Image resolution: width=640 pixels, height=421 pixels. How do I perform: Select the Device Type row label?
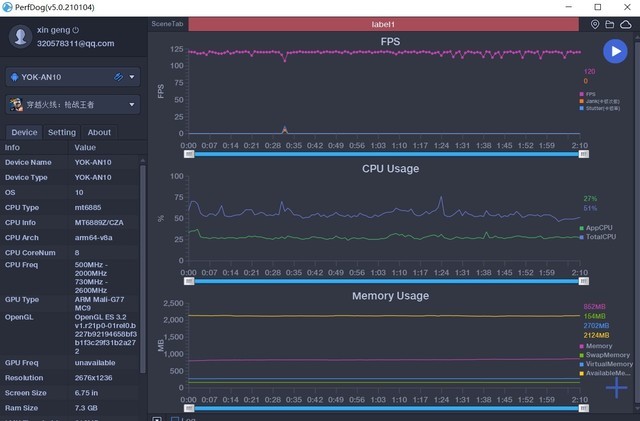coord(26,177)
